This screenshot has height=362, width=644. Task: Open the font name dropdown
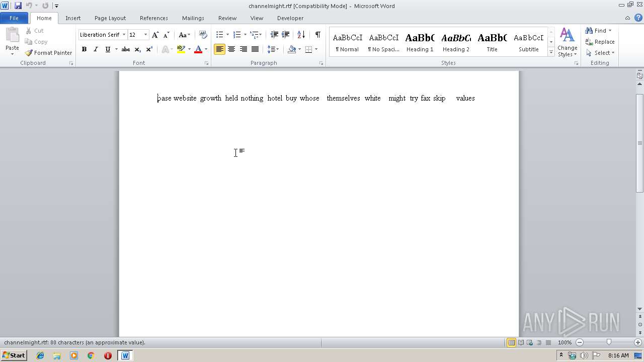124,35
